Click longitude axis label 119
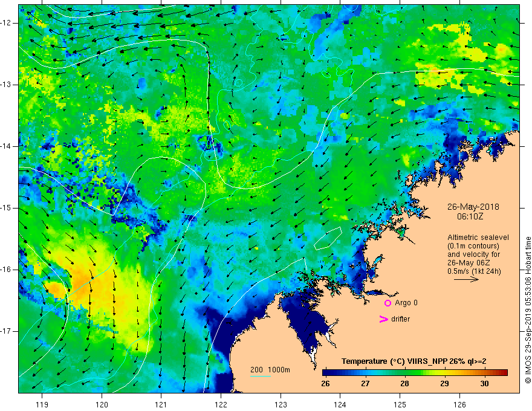Image resolution: width=532 pixels, height=411 pixels. [42, 404]
